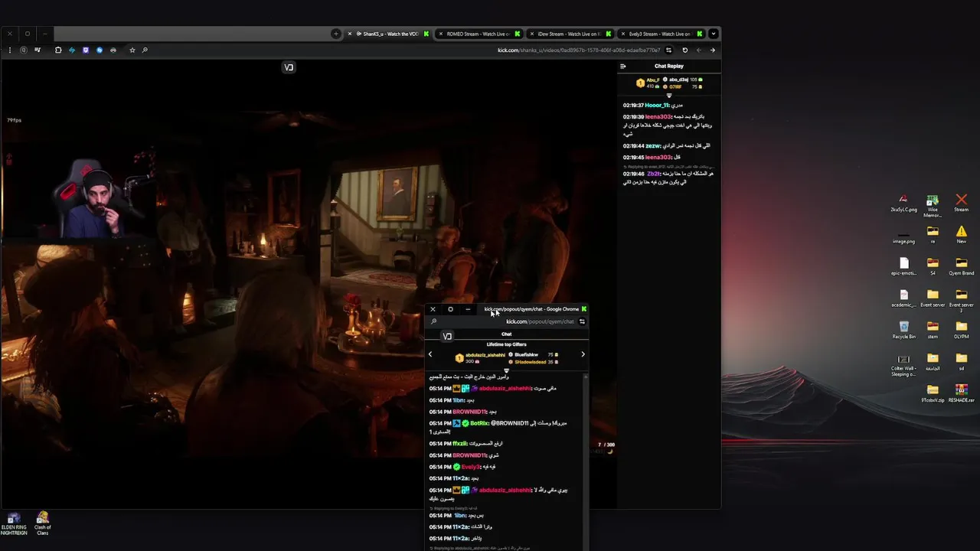Click the Kick logo in popout chat
Screen dimensions: 980x551
point(447,336)
